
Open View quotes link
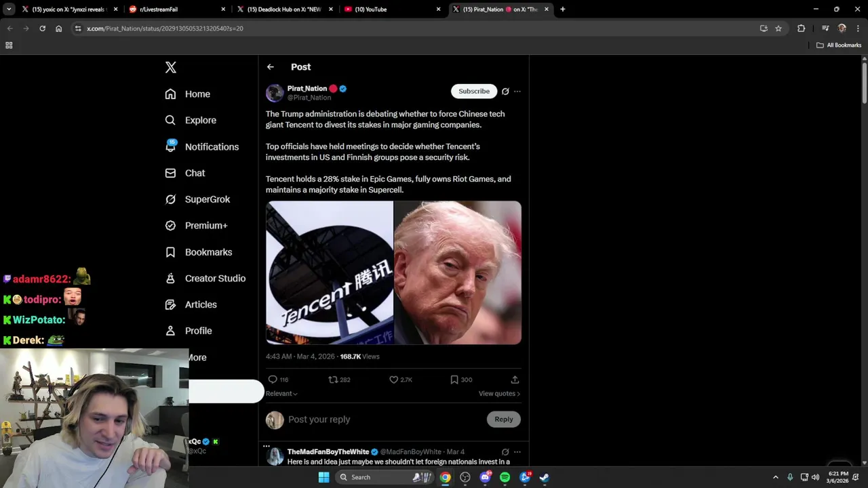499,393
